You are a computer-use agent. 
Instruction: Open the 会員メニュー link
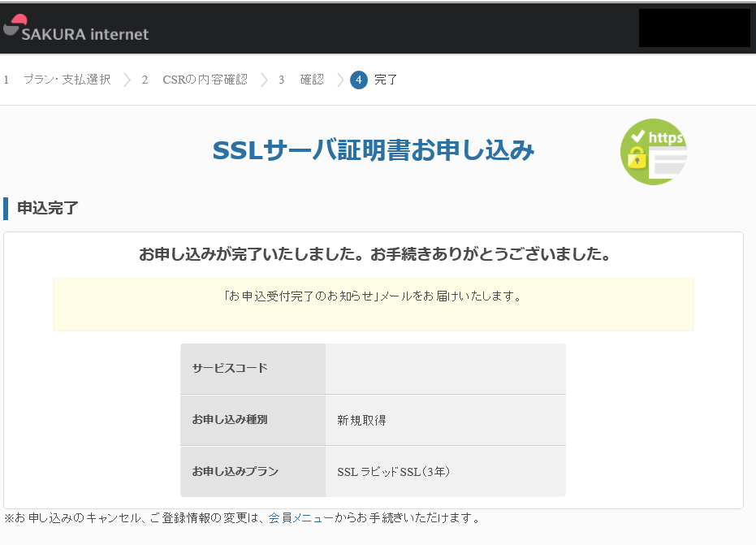[300, 518]
